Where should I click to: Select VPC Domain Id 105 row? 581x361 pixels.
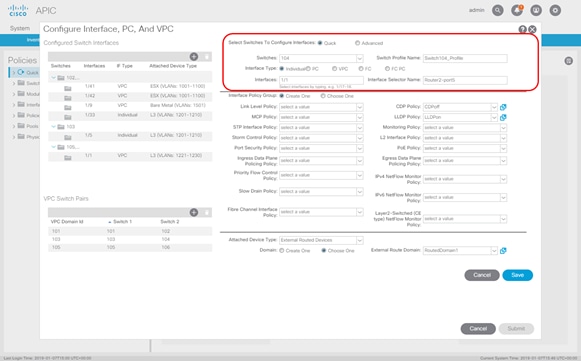(x=130, y=247)
